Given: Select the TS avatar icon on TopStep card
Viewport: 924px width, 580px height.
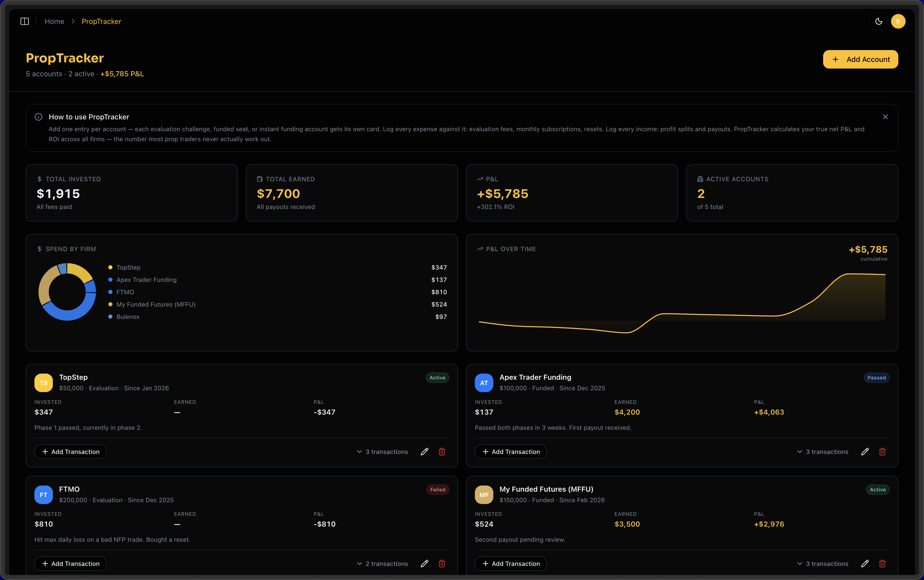Looking at the screenshot, I should coord(43,383).
